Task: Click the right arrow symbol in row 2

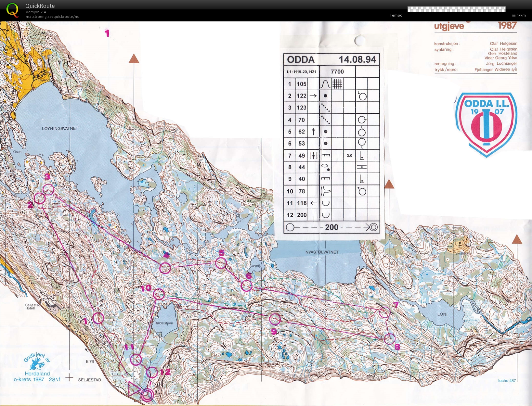Action: (313, 96)
